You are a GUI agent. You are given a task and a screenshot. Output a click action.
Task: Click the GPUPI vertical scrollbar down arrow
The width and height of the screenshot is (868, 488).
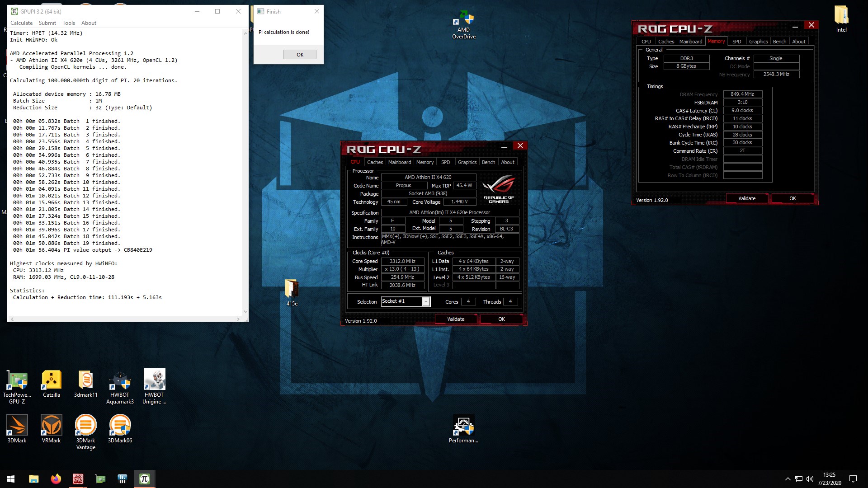(245, 311)
